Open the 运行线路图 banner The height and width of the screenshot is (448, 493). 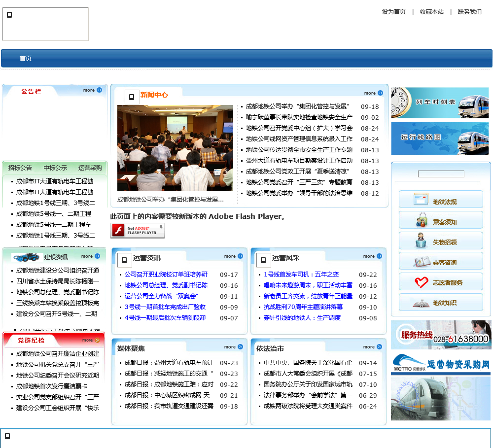click(x=440, y=138)
